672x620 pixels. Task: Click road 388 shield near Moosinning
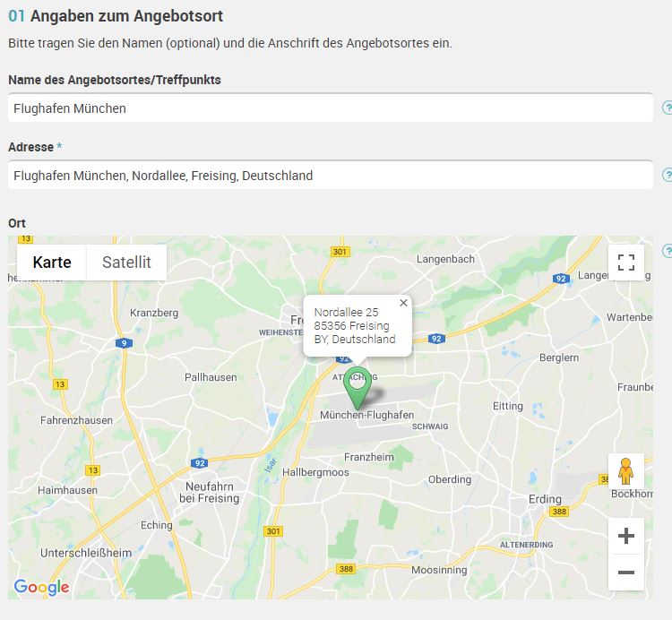(x=346, y=569)
